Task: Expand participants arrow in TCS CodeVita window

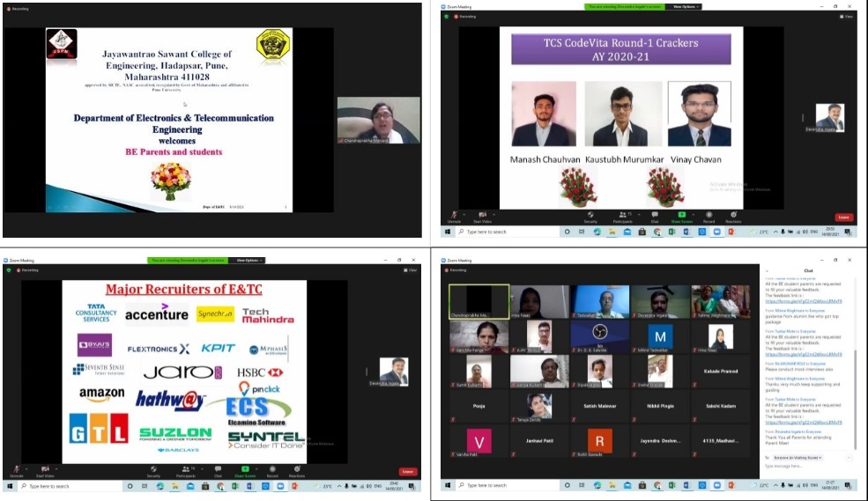Action: [x=639, y=215]
